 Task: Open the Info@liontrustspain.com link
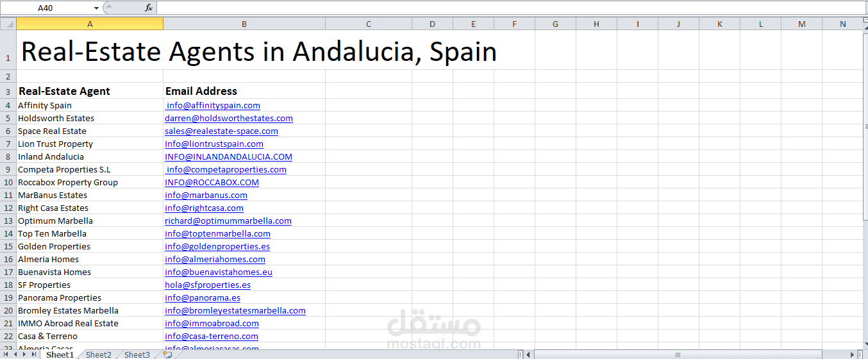(x=214, y=144)
